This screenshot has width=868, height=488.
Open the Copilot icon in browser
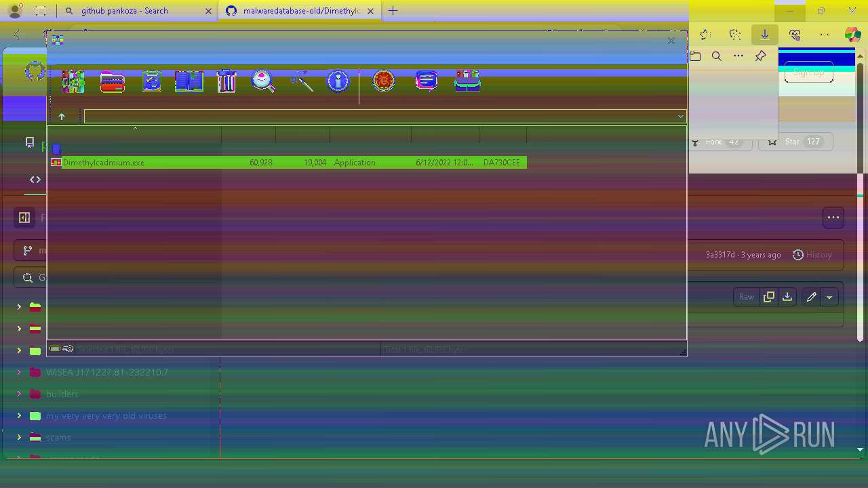pyautogui.click(x=852, y=35)
